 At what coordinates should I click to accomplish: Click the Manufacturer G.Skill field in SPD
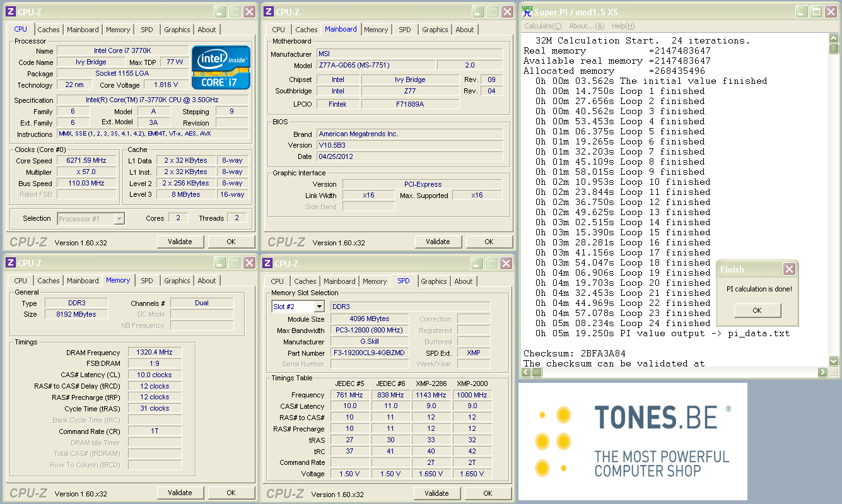coord(370,342)
